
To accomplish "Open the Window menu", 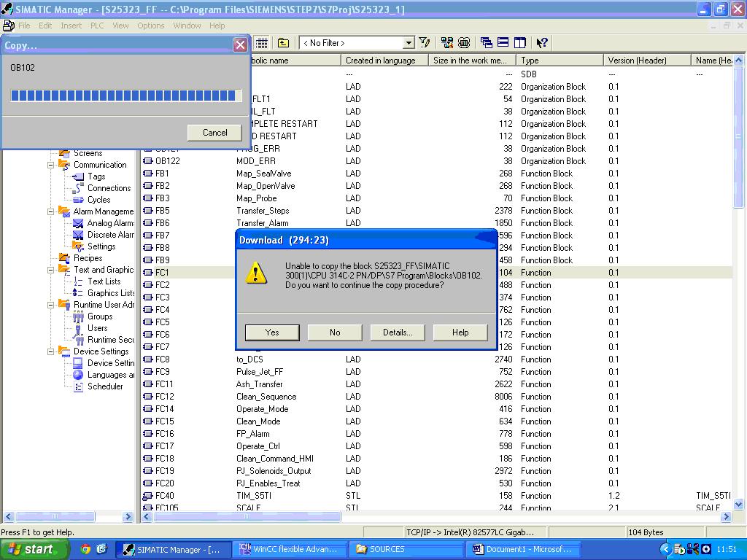I will tap(187, 26).
